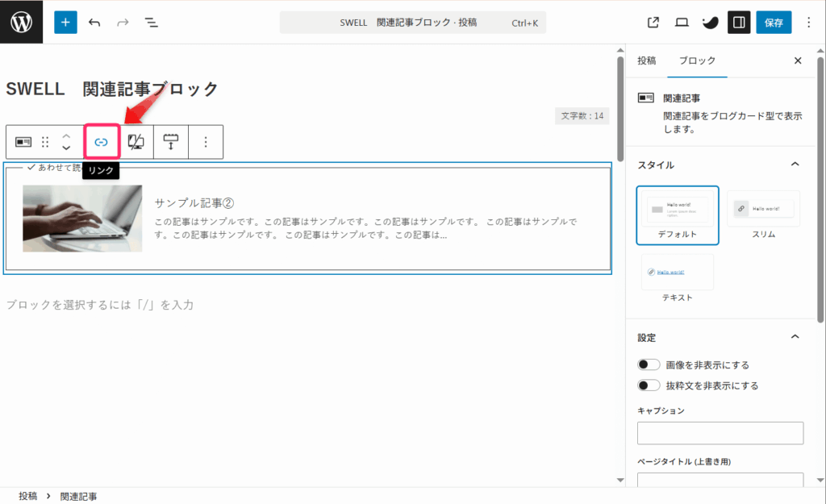
Task: Switch to the ブロック tab
Action: click(697, 60)
